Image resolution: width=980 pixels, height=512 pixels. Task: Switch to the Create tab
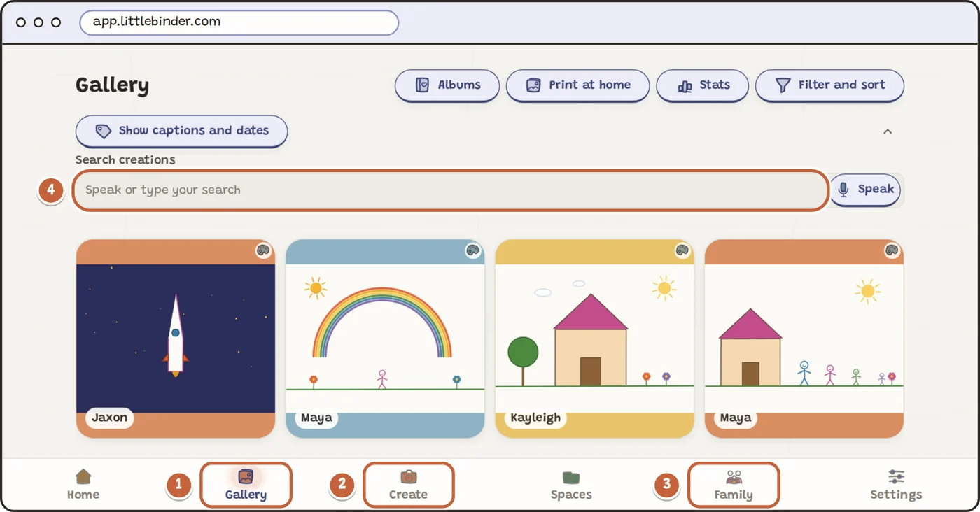click(x=409, y=485)
